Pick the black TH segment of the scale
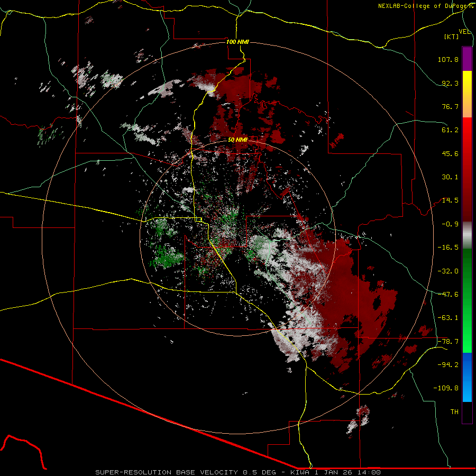Viewport: 476px width, 476px height. click(467, 412)
